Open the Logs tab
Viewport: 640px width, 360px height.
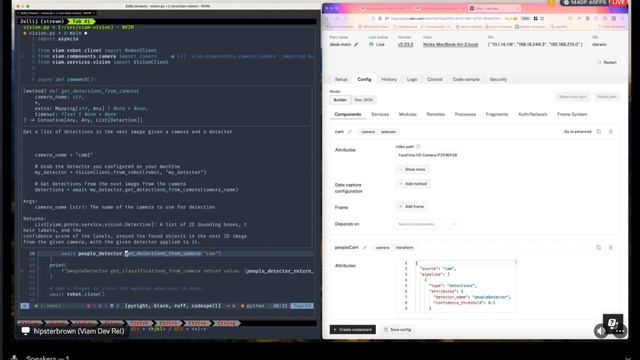pos(412,79)
